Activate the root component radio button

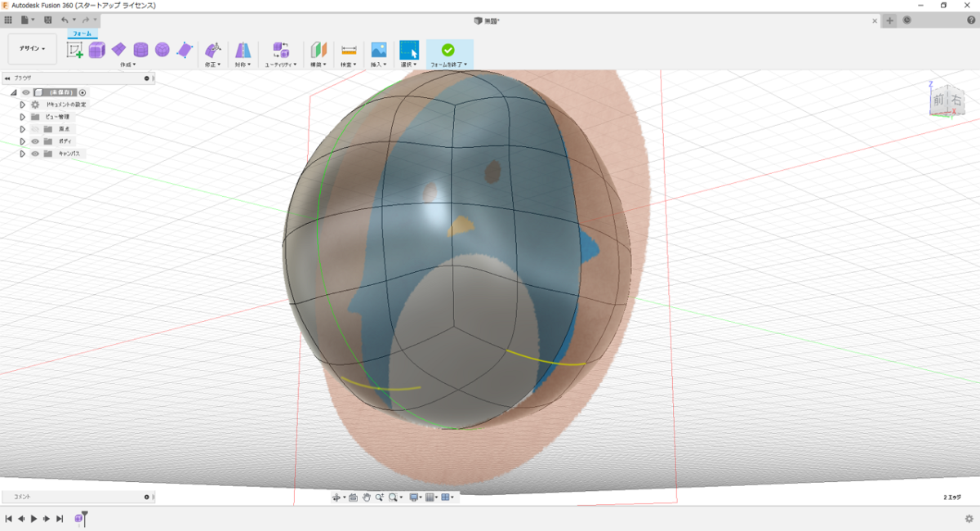[82, 93]
